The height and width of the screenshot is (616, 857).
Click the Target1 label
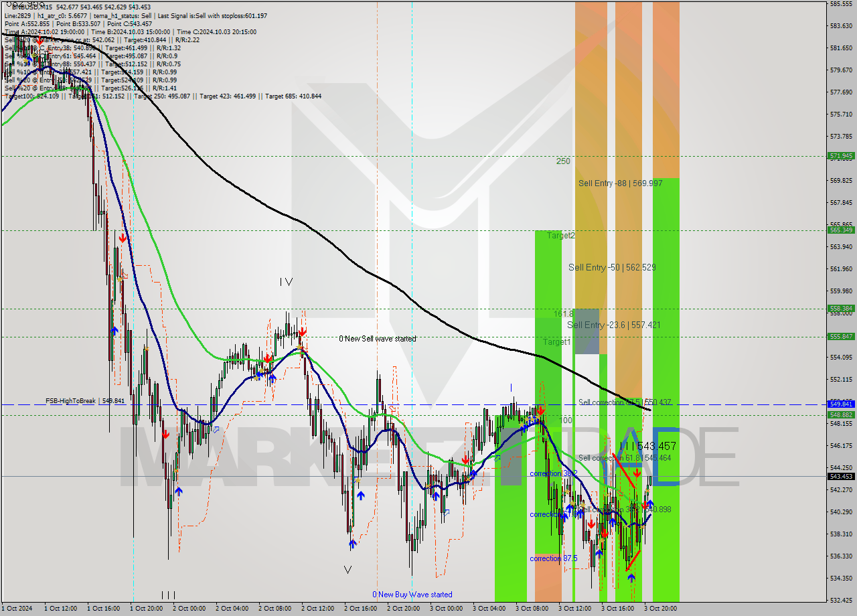pos(556,341)
